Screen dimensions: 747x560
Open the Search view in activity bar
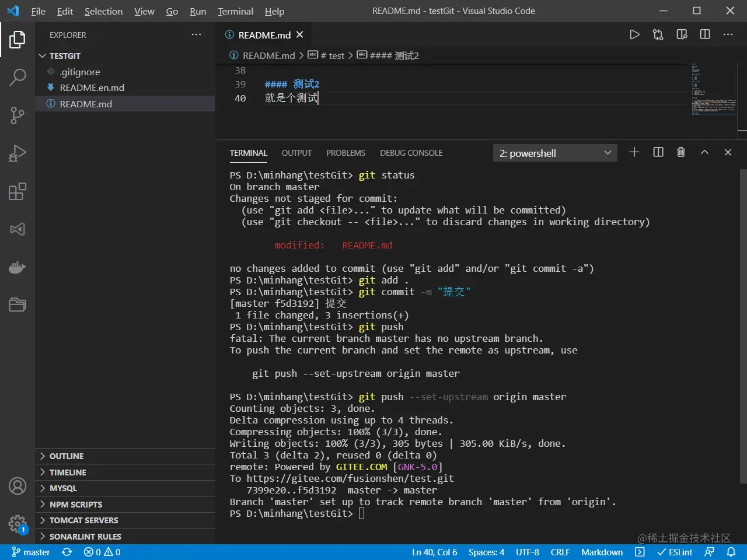[x=18, y=77]
